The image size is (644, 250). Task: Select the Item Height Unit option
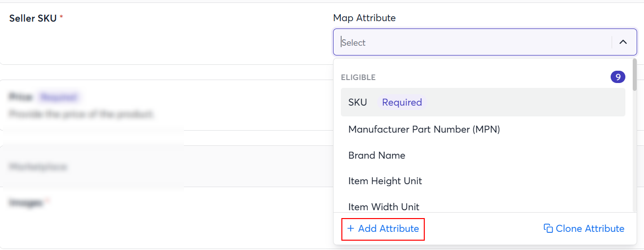pos(385,181)
